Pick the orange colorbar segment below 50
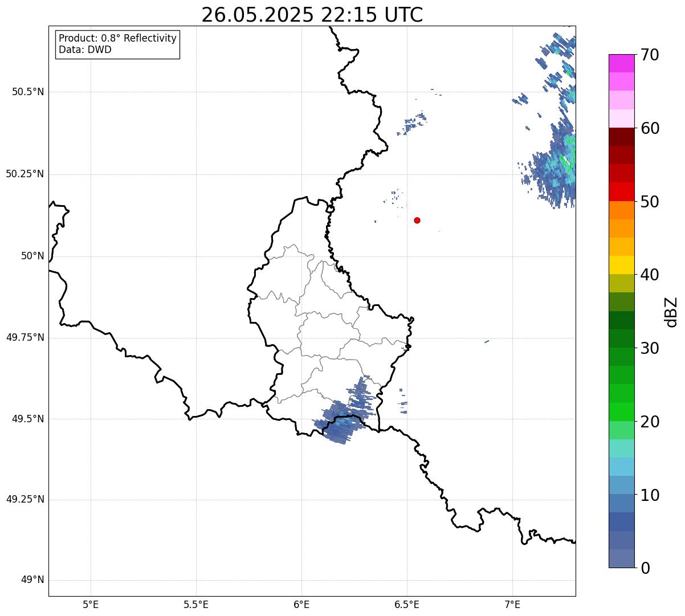685x616 pixels. 621,210
